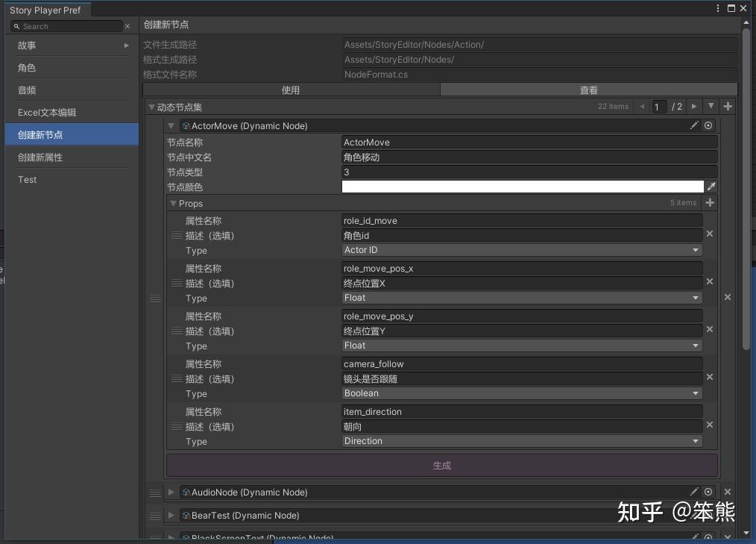756x544 pixels.
Task: Click the drag handle beside camera_follow description
Action: coord(176,379)
